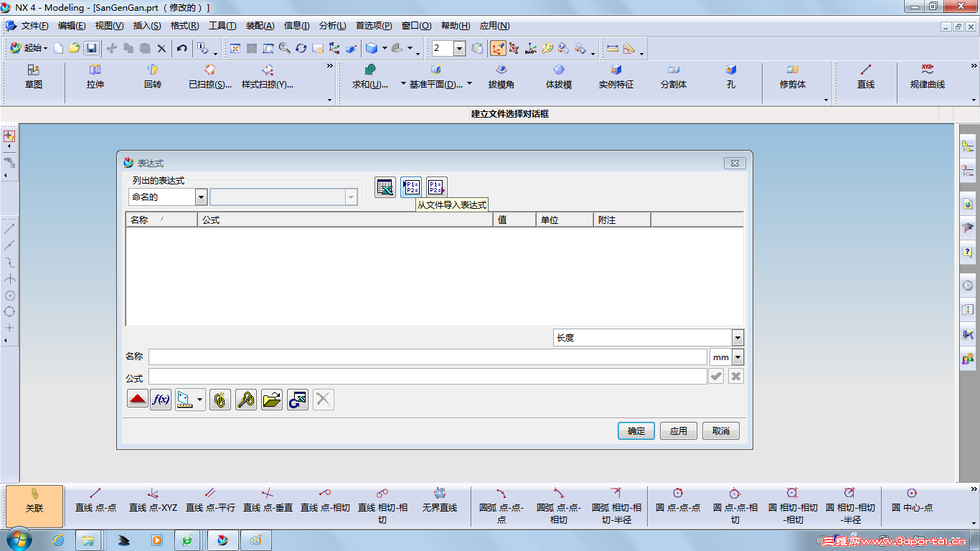Open the mm units dropdown
This screenshot has width=980, height=551.
[738, 357]
